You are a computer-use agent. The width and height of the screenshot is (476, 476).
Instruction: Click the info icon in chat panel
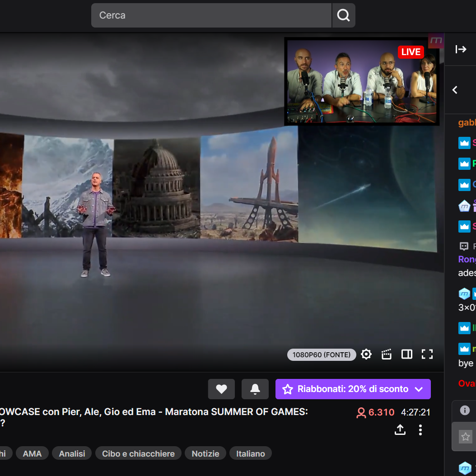click(x=465, y=411)
